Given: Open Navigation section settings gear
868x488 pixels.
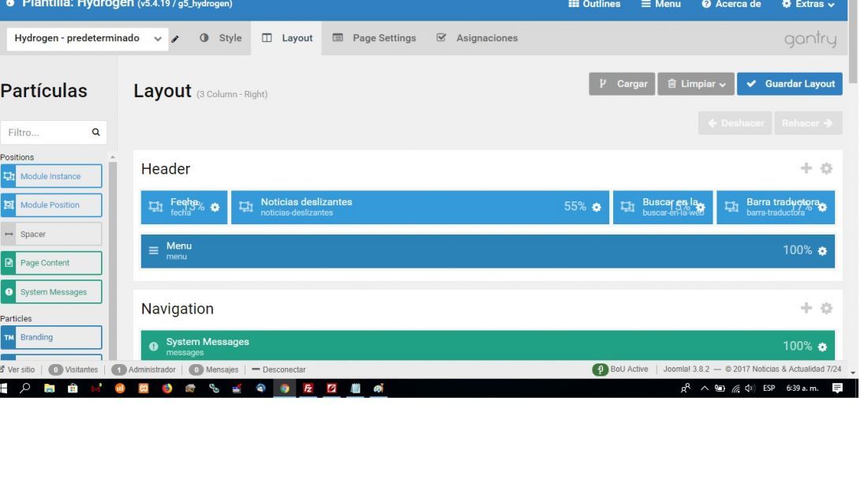Looking at the screenshot, I should pos(826,308).
